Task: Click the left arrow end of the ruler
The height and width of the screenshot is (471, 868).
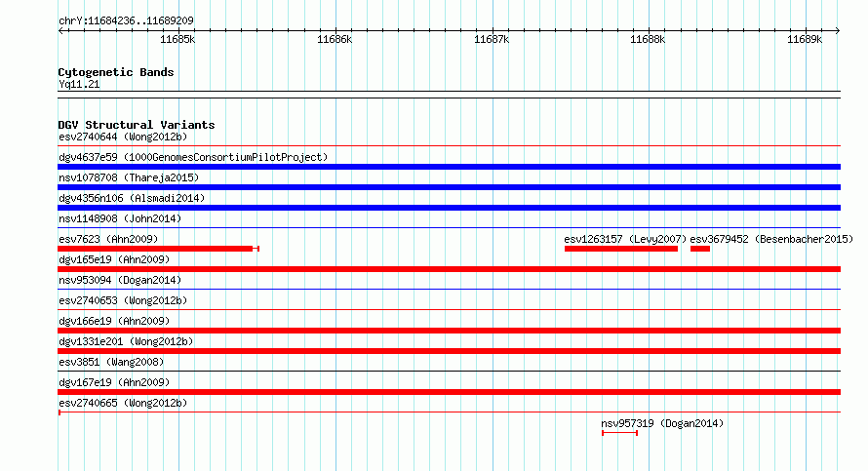Action: coord(60,30)
